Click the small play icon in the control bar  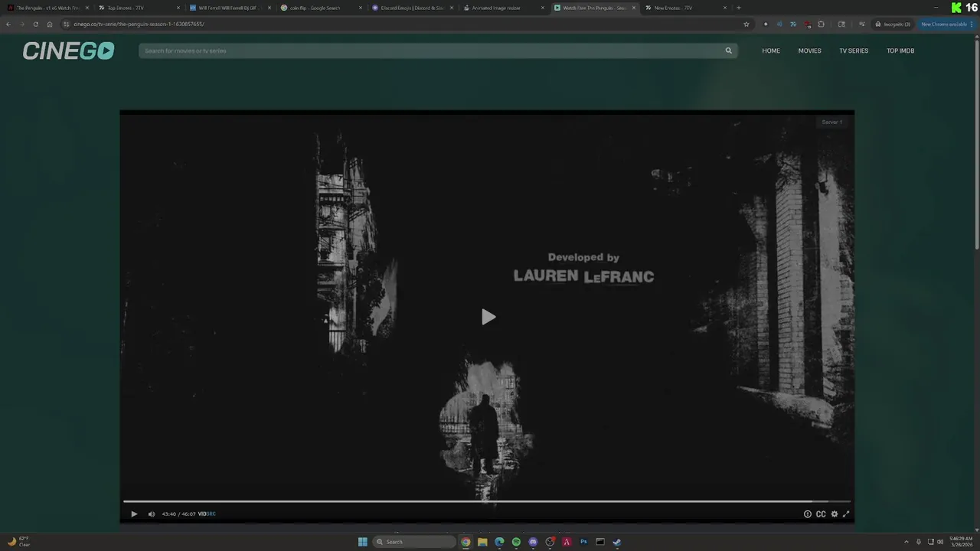click(x=134, y=514)
